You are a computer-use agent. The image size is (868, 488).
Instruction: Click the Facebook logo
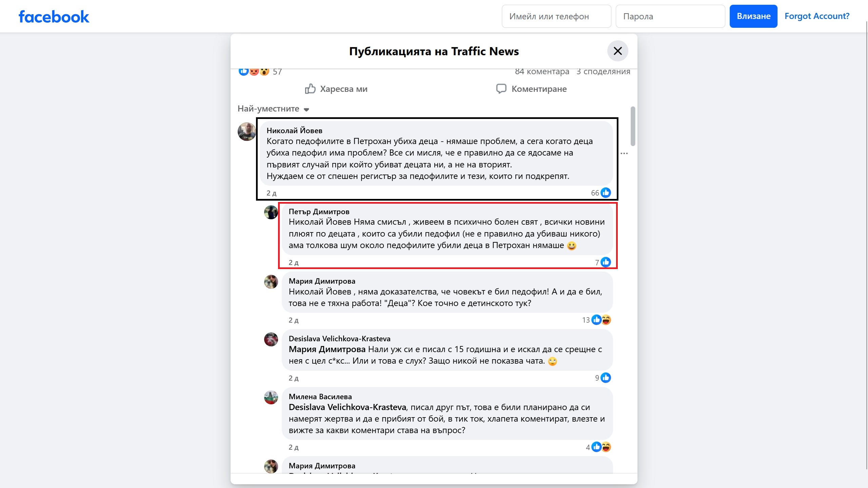pos(54,17)
